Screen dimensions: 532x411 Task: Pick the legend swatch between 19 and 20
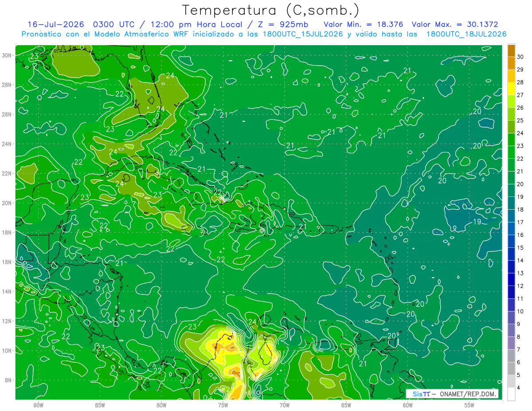pyautogui.click(x=511, y=191)
